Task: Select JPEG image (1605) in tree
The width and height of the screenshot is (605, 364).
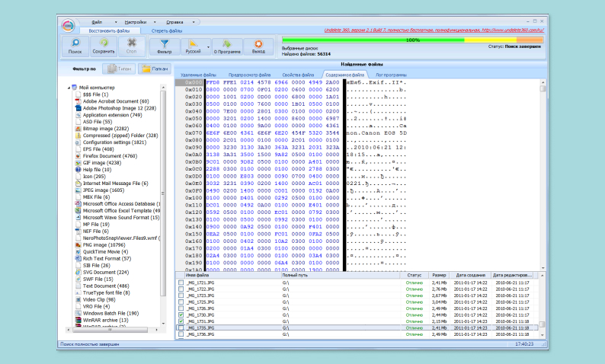Action: pos(104,190)
